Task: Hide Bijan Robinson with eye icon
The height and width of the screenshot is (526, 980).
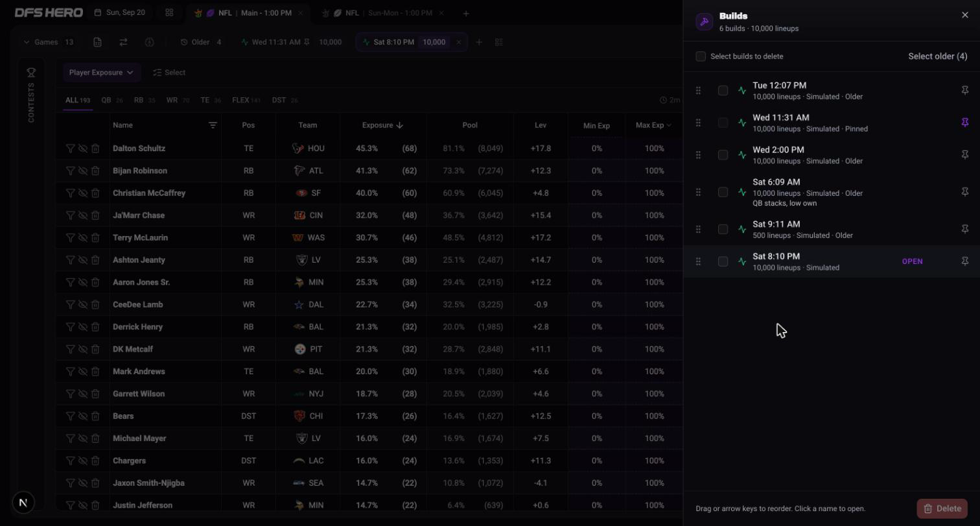Action: point(82,171)
